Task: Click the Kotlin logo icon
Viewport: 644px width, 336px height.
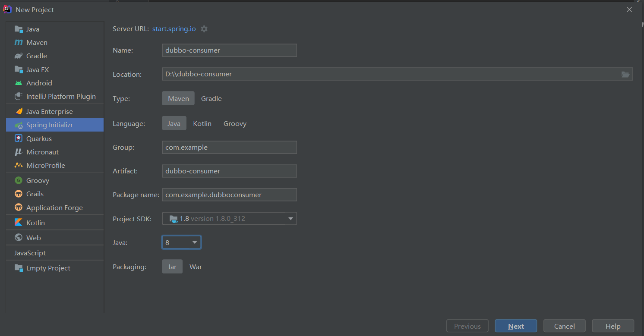Action: click(19, 223)
